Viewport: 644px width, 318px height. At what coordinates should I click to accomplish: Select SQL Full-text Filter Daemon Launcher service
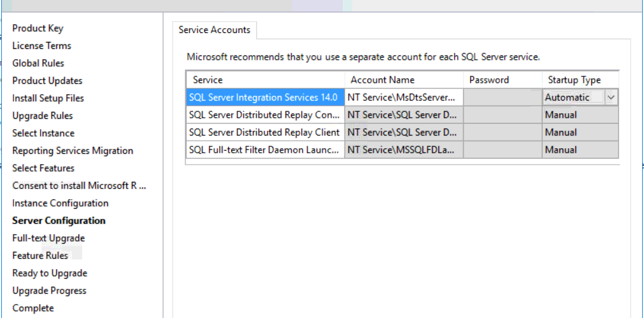(264, 150)
